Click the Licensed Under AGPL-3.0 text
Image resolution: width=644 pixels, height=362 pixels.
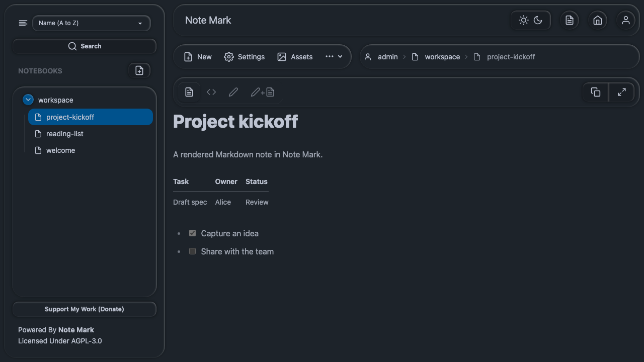(60, 341)
